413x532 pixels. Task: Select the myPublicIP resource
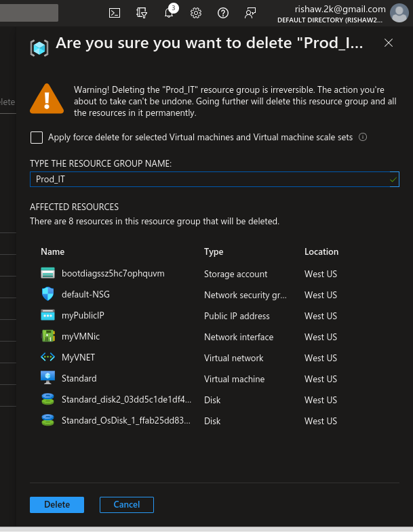coord(83,316)
